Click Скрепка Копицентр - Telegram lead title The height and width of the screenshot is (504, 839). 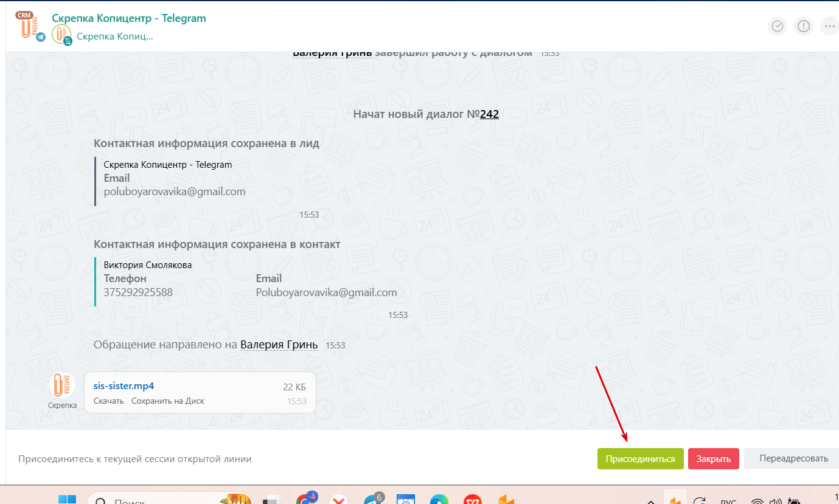(x=168, y=165)
